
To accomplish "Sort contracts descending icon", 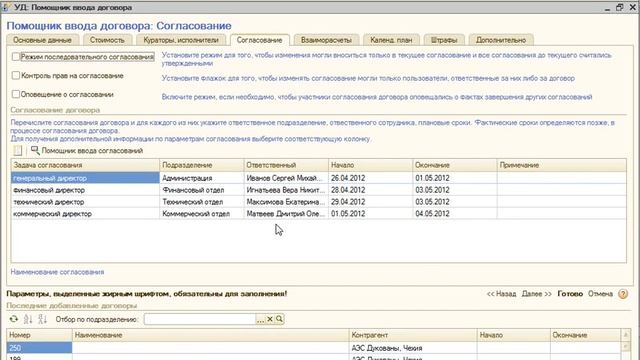I will click(x=42, y=319).
